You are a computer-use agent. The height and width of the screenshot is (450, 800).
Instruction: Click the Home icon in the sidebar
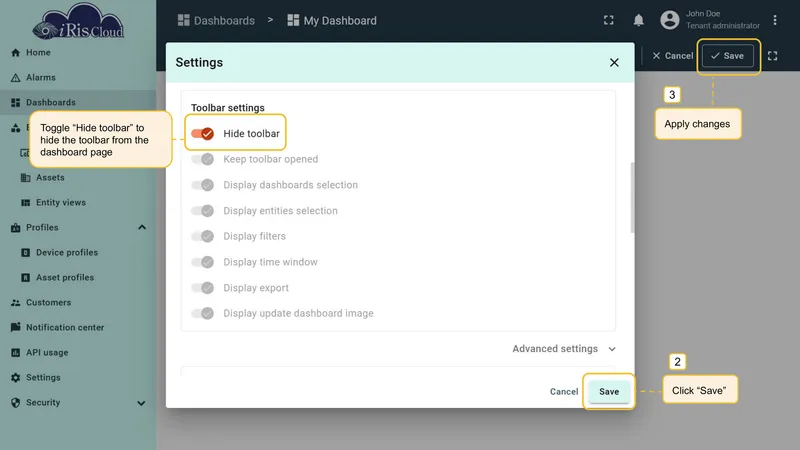pos(15,53)
